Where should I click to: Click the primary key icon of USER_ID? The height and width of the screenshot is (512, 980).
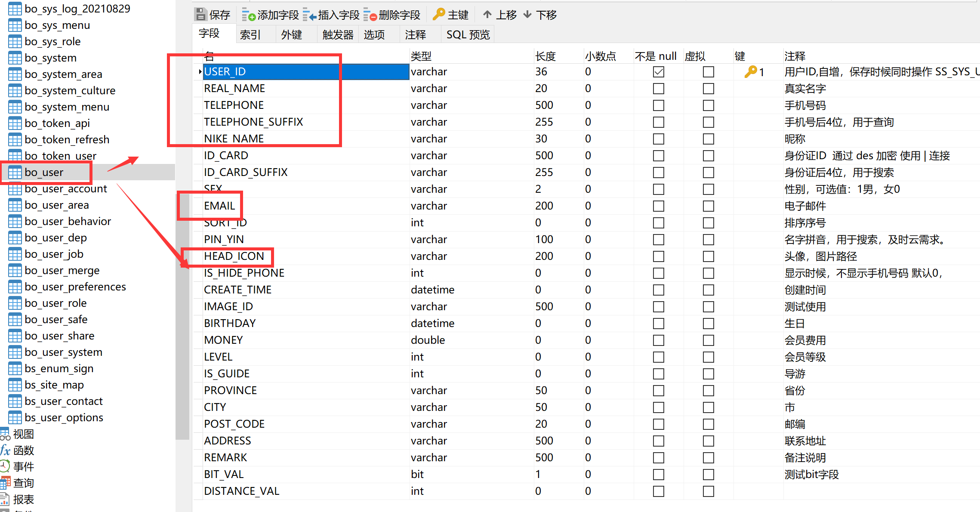[x=751, y=71]
